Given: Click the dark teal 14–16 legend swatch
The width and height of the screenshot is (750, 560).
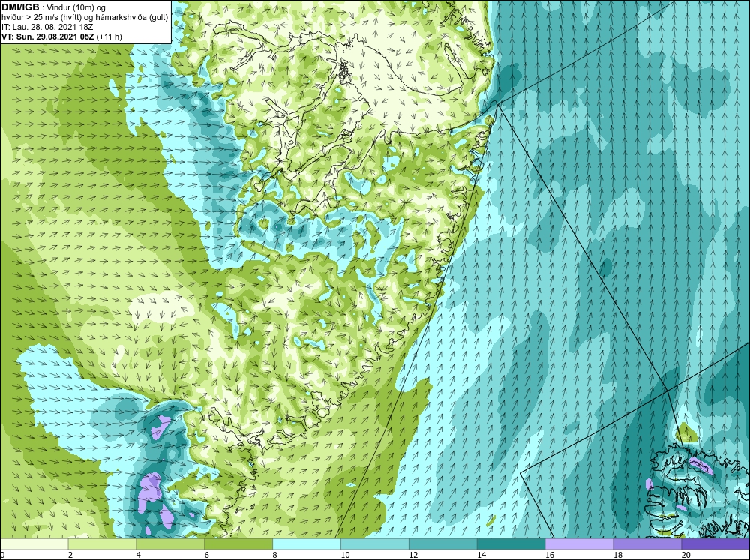Looking at the screenshot, I should tap(511, 544).
